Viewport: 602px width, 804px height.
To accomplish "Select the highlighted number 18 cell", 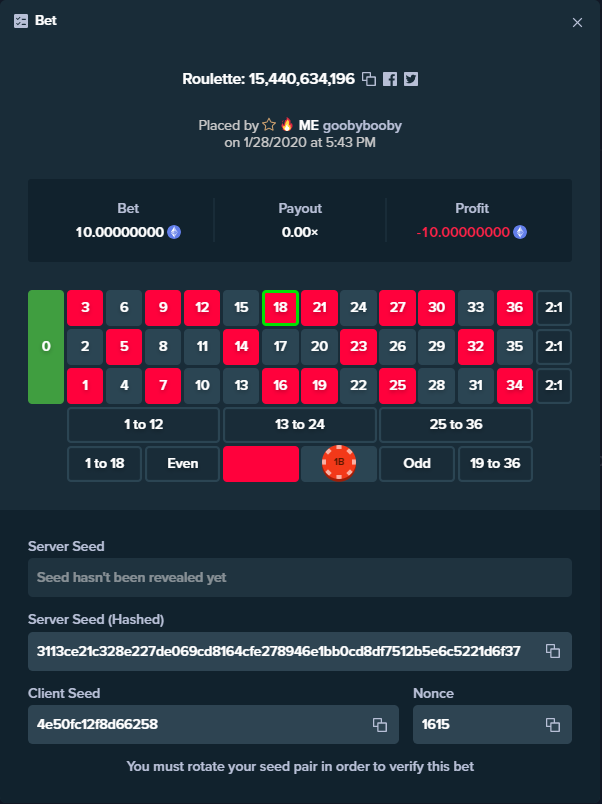I will pyautogui.click(x=280, y=308).
